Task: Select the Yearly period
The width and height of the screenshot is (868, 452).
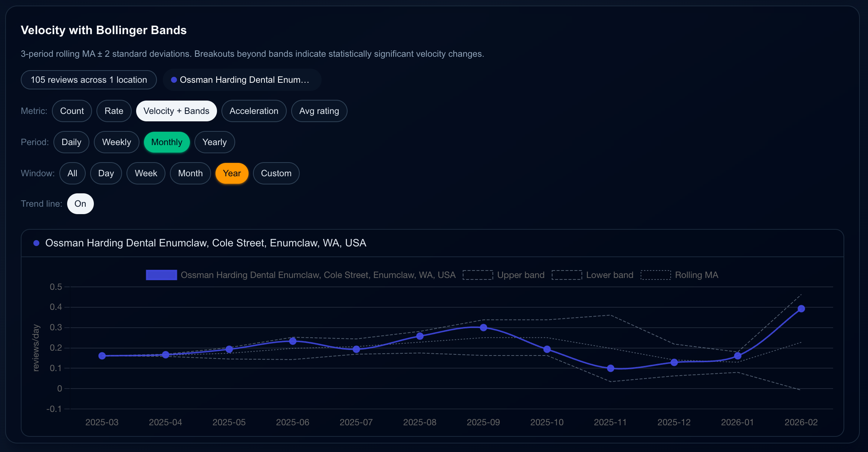Action: click(214, 142)
